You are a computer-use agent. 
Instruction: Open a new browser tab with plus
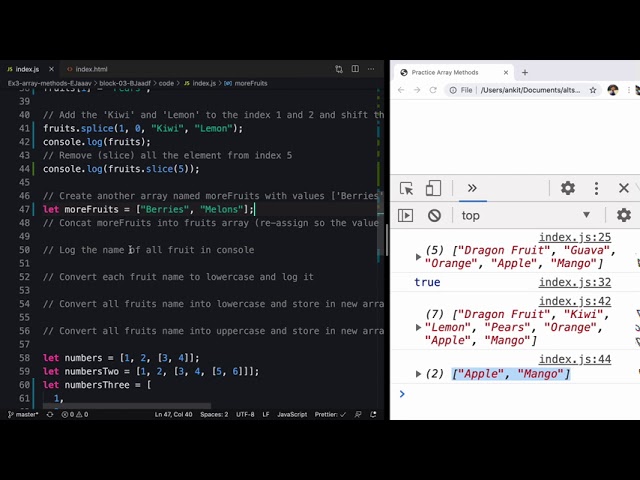click(x=525, y=72)
